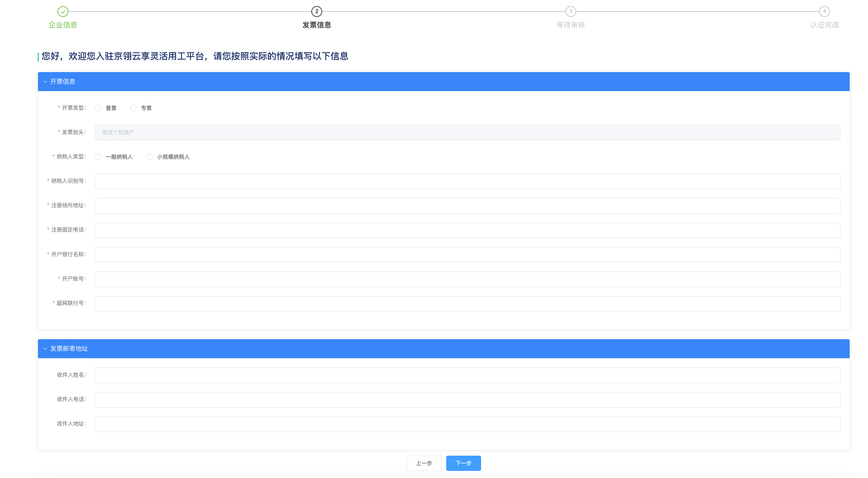Collapse the 发票邮寄地址 section chevron

[45, 349]
